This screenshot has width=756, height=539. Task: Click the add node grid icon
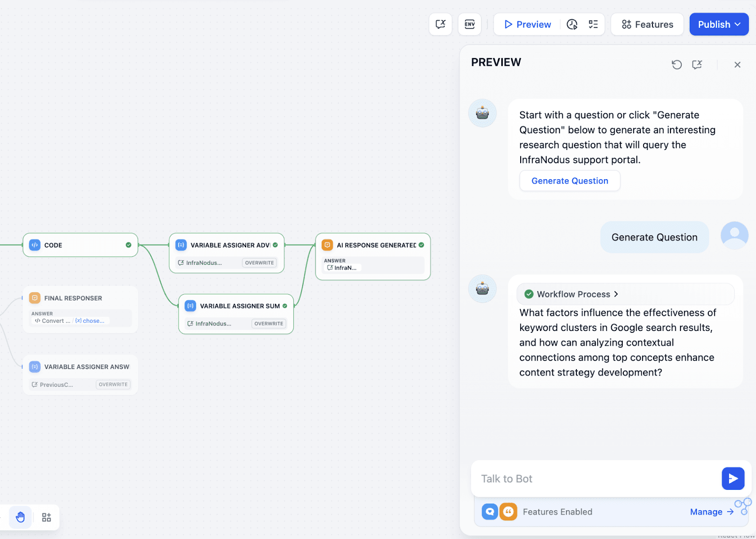coord(46,517)
